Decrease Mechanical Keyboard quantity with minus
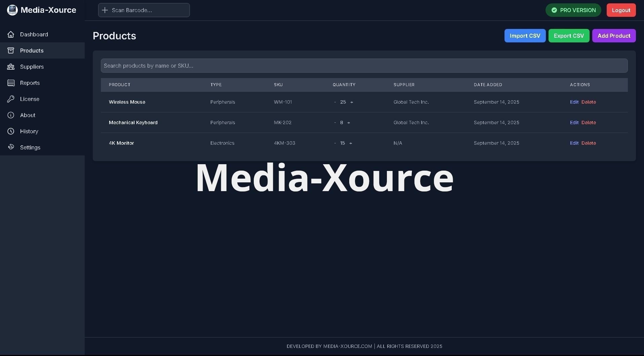The image size is (644, 356). pyautogui.click(x=335, y=123)
